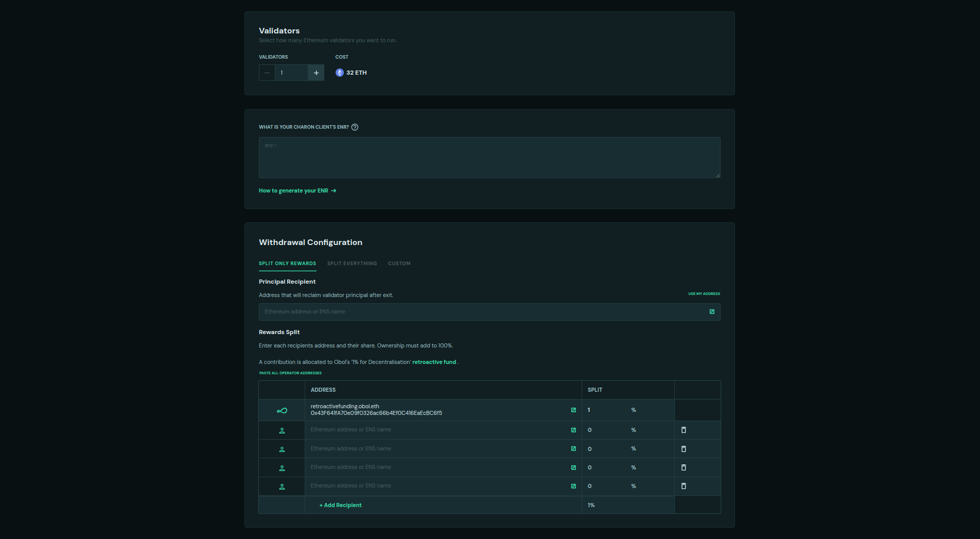This screenshot has width=980, height=539.
Task: Open the ENR help question mark tooltip
Action: (x=355, y=127)
